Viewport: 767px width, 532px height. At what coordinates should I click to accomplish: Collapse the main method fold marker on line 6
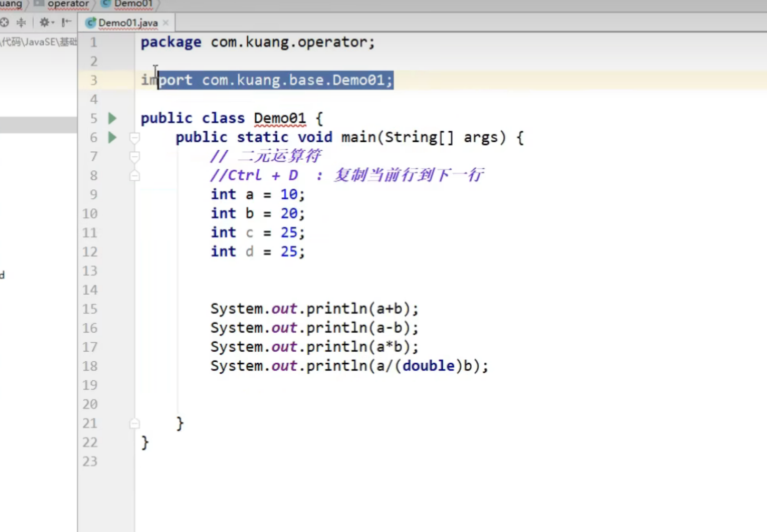134,138
